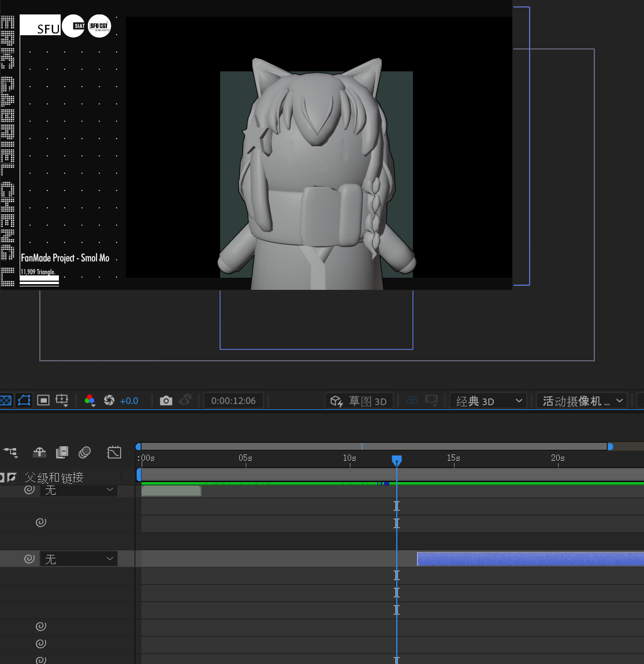Open the 活动摄像机 camera view dropdown
Screen dimensions: 644x664
(x=582, y=401)
